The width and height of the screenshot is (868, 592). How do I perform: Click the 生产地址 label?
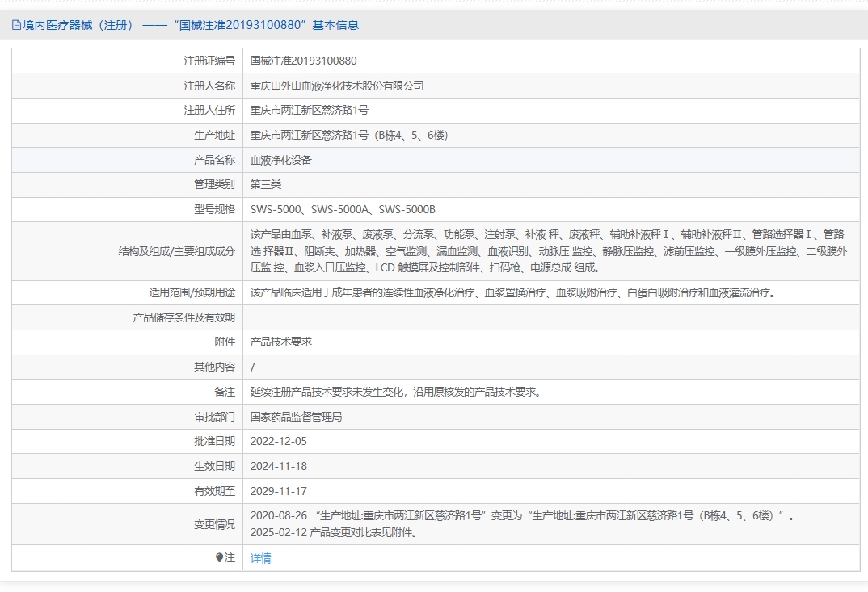(214, 135)
